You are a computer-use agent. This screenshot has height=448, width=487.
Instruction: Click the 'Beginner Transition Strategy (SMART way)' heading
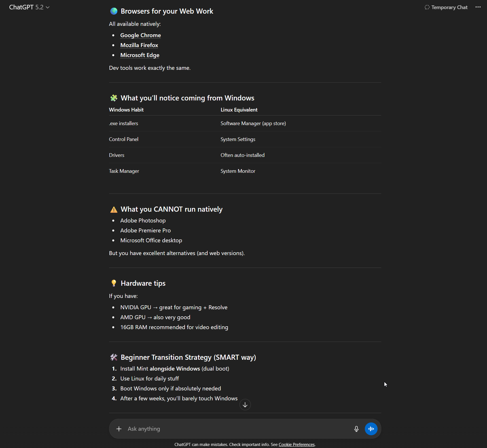tap(188, 357)
